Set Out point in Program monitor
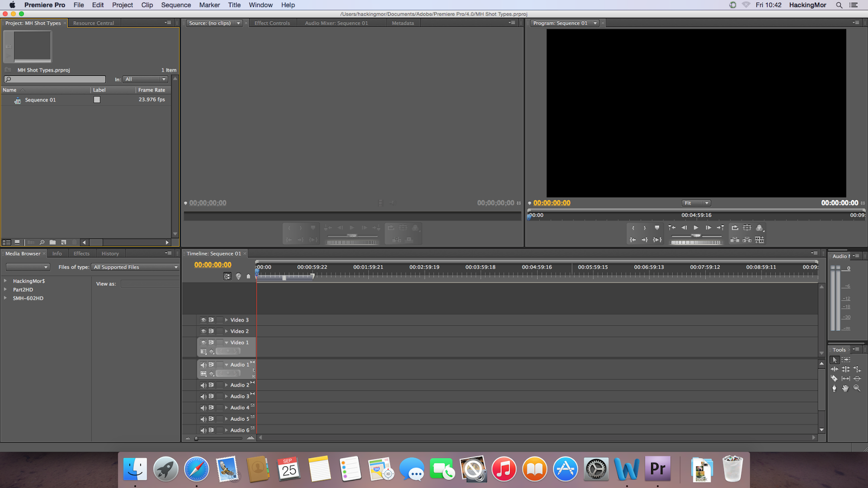The image size is (868, 488). [x=644, y=228]
